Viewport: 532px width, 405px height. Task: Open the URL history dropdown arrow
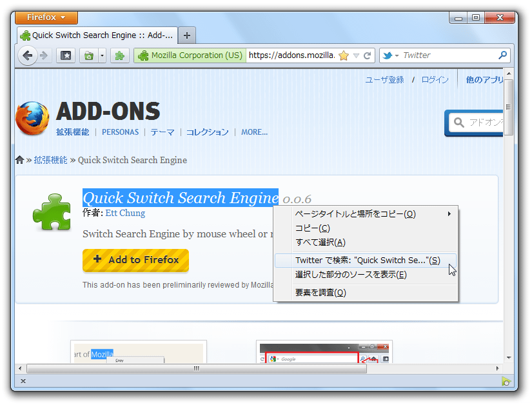coord(356,55)
